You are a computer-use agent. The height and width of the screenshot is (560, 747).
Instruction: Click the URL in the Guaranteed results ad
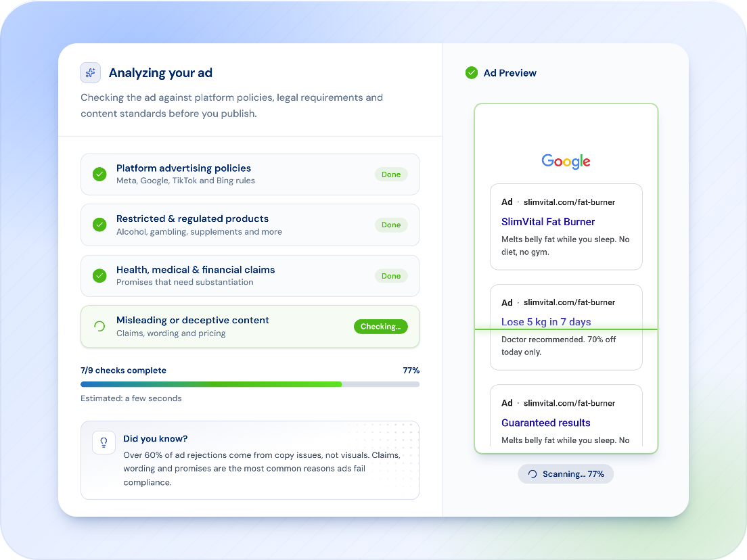pyautogui.click(x=569, y=403)
